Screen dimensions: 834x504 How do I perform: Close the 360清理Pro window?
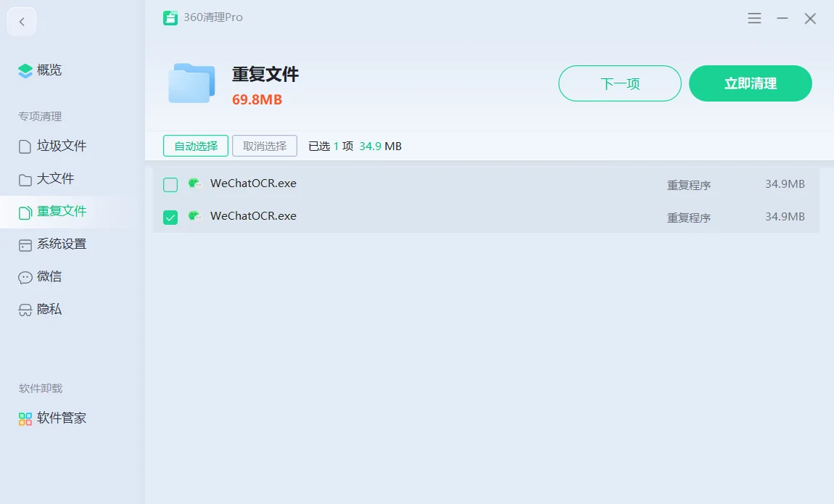tap(810, 19)
